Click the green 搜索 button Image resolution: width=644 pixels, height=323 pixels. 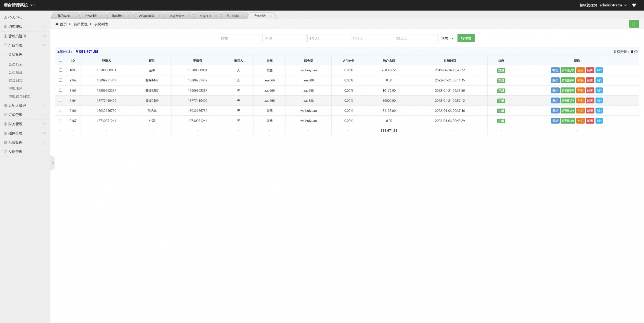(466, 38)
